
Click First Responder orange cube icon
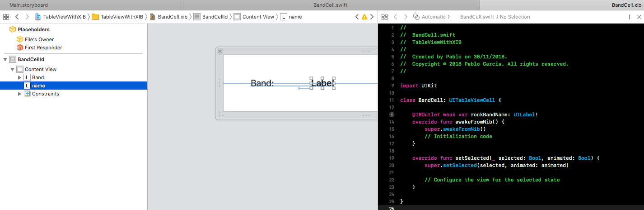coord(19,48)
